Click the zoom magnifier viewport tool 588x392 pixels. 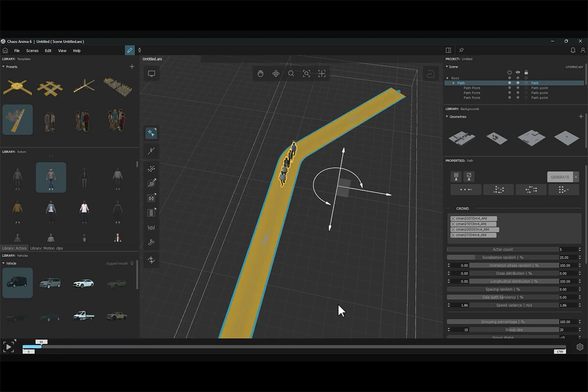click(x=291, y=74)
